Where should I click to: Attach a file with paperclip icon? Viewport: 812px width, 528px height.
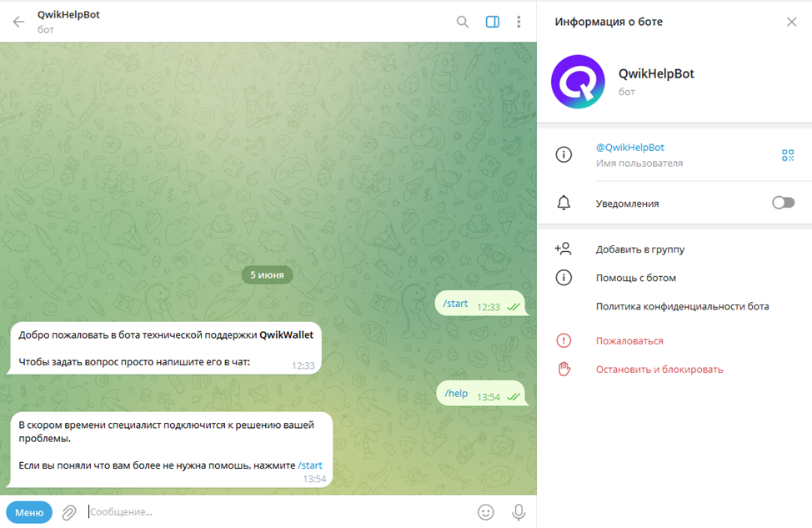pyautogui.click(x=69, y=512)
